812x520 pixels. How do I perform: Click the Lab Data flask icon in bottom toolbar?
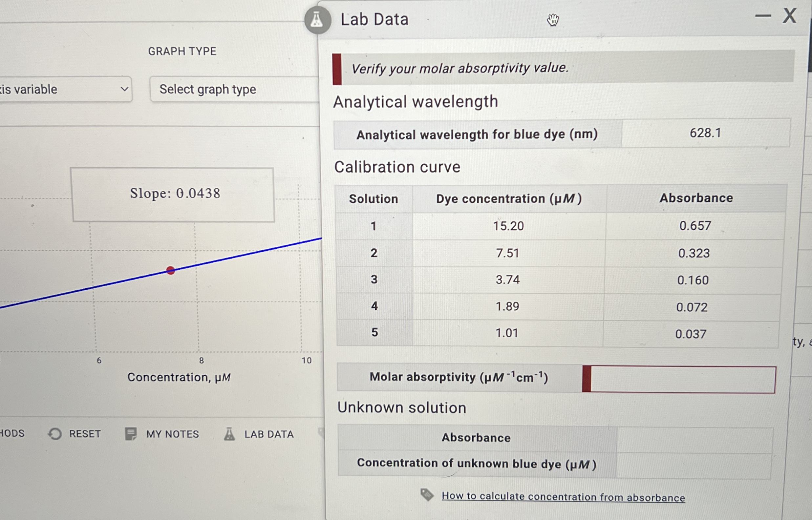[x=229, y=434]
